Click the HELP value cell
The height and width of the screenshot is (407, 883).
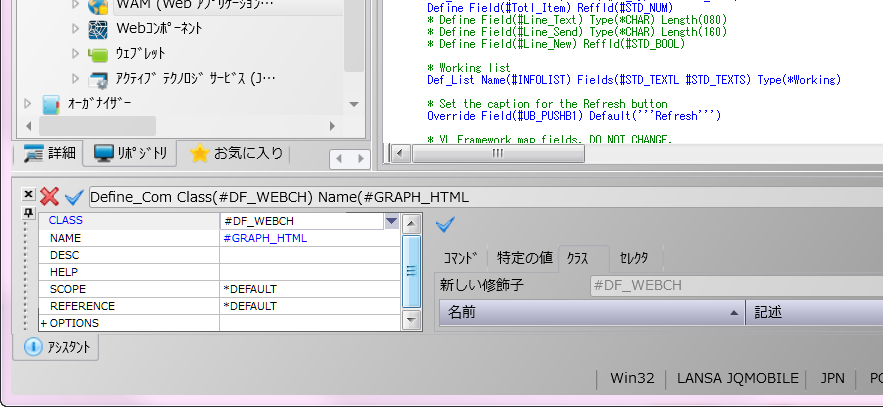pyautogui.click(x=310, y=272)
